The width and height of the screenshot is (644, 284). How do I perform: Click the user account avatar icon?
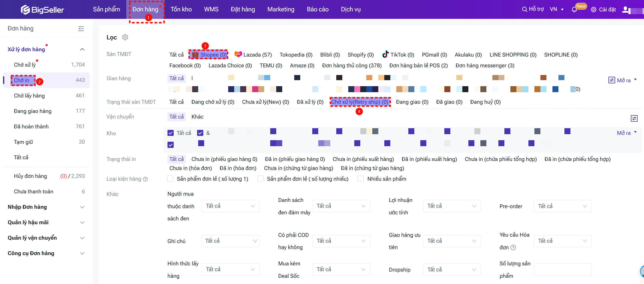click(625, 9)
